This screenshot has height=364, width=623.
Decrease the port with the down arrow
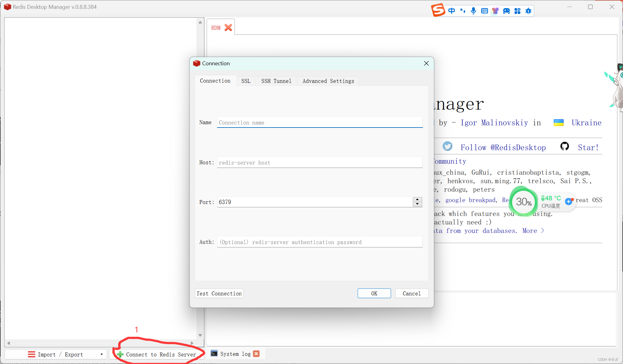tap(417, 204)
